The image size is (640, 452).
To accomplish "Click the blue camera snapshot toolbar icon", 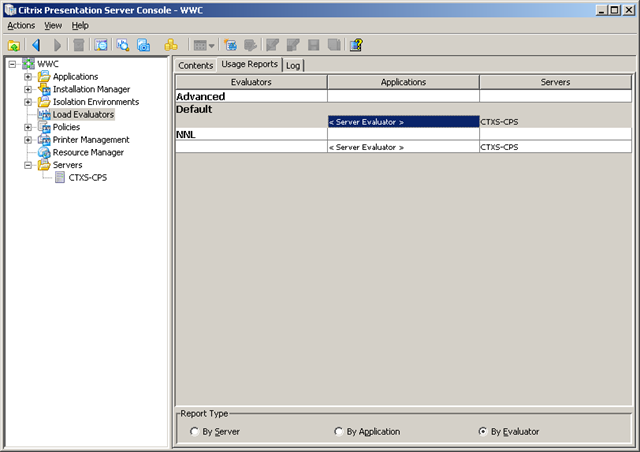I will pyautogui.click(x=144, y=45).
